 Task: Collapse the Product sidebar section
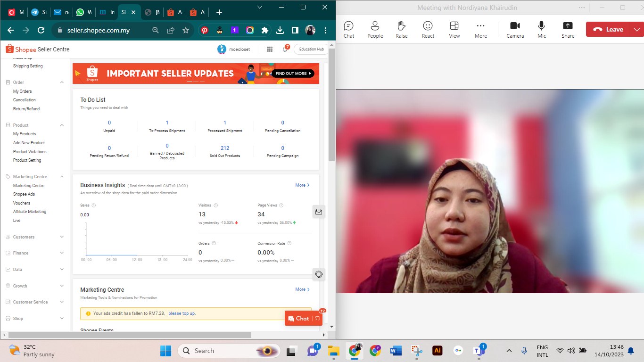62,125
